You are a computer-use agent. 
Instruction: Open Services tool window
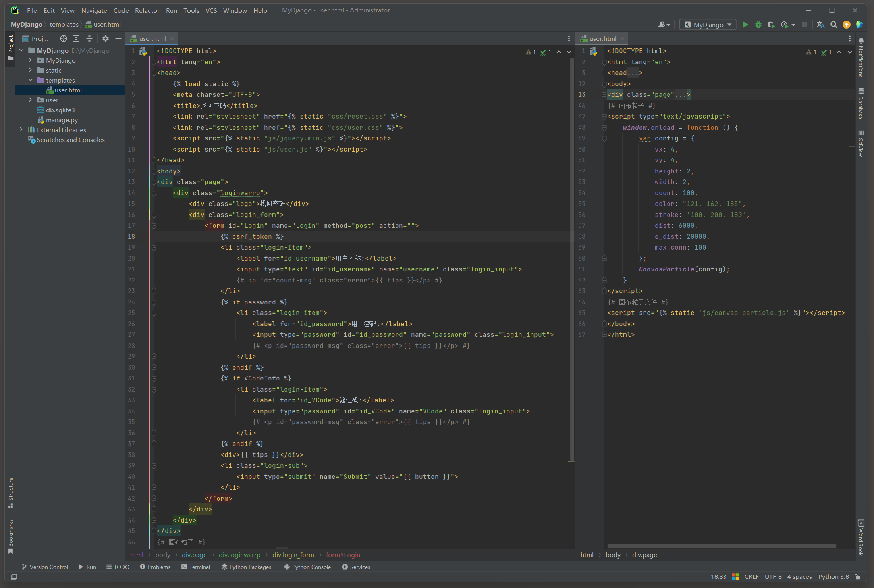coord(356,567)
